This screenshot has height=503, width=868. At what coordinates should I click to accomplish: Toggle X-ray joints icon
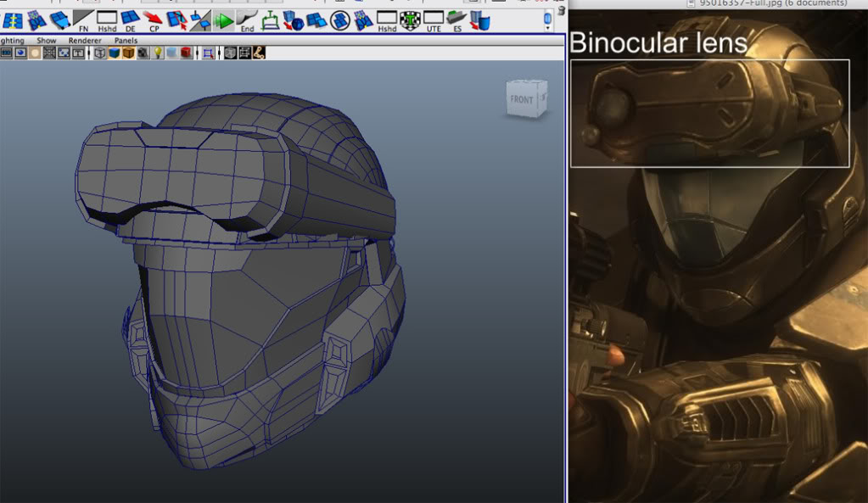coord(259,53)
